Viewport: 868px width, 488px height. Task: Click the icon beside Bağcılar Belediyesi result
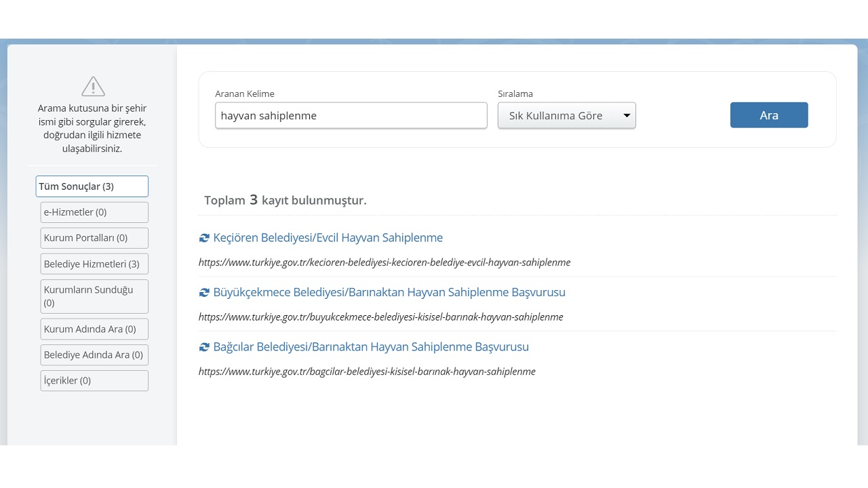tap(204, 347)
